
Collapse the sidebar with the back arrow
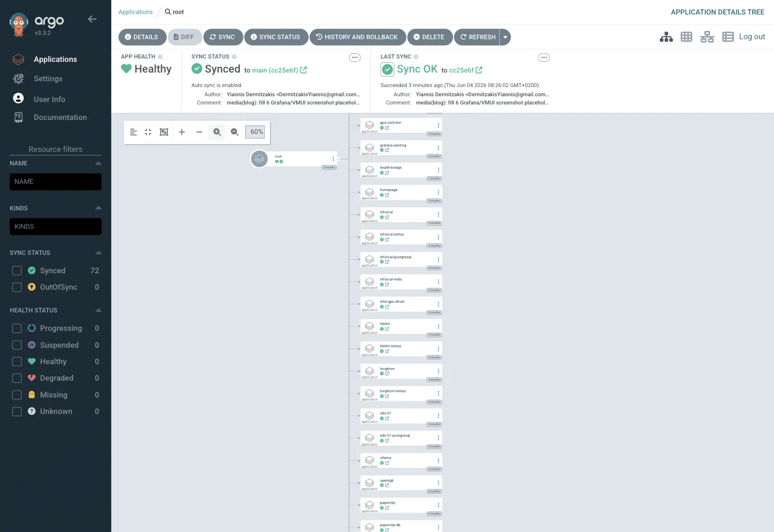point(92,19)
